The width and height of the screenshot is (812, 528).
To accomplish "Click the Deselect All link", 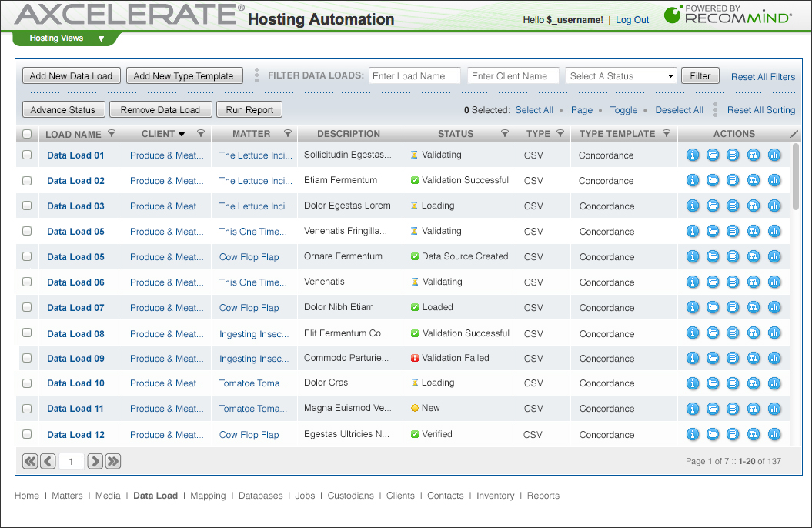I will click(679, 110).
